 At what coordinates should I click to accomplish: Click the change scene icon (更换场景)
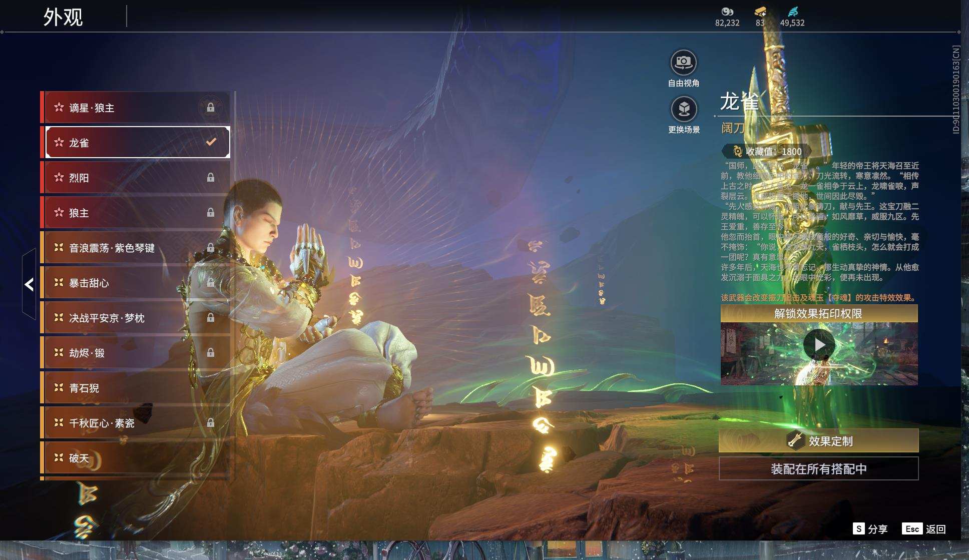point(684,109)
